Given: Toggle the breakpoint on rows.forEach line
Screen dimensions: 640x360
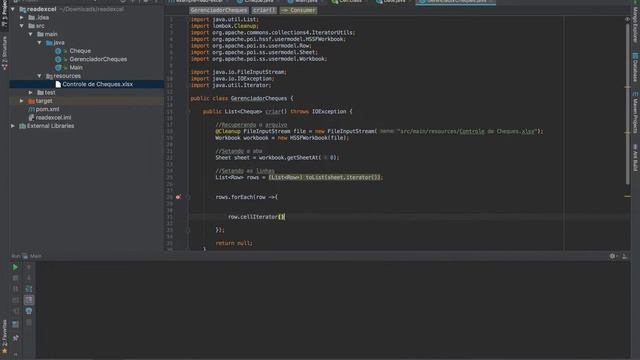Looking at the screenshot, I should tap(178, 197).
